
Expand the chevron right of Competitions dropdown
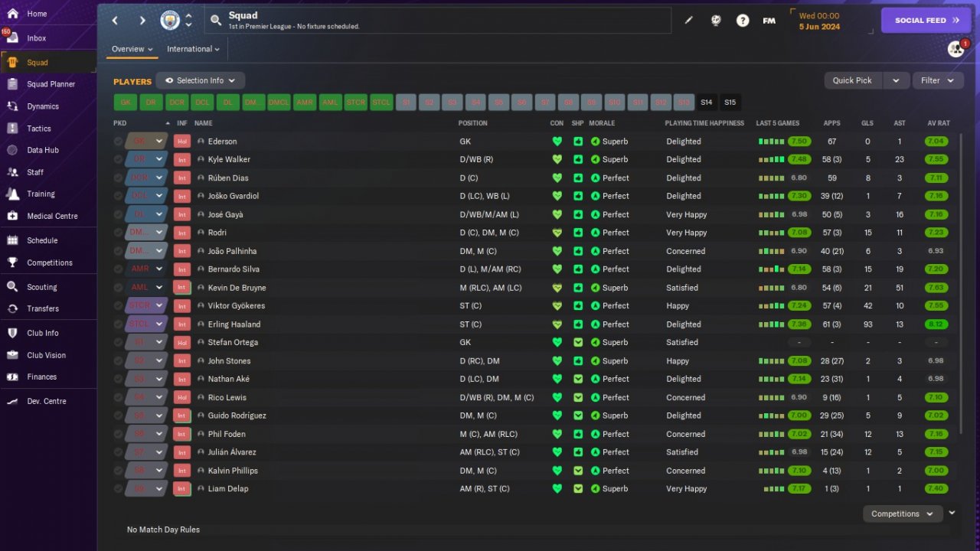pyautogui.click(x=952, y=513)
